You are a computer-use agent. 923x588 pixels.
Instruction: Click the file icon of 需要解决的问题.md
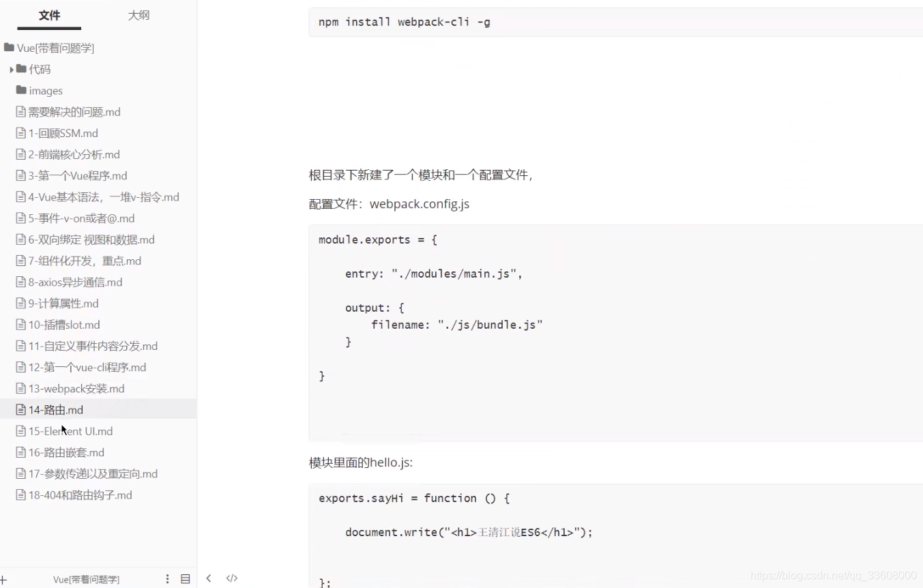(x=21, y=112)
